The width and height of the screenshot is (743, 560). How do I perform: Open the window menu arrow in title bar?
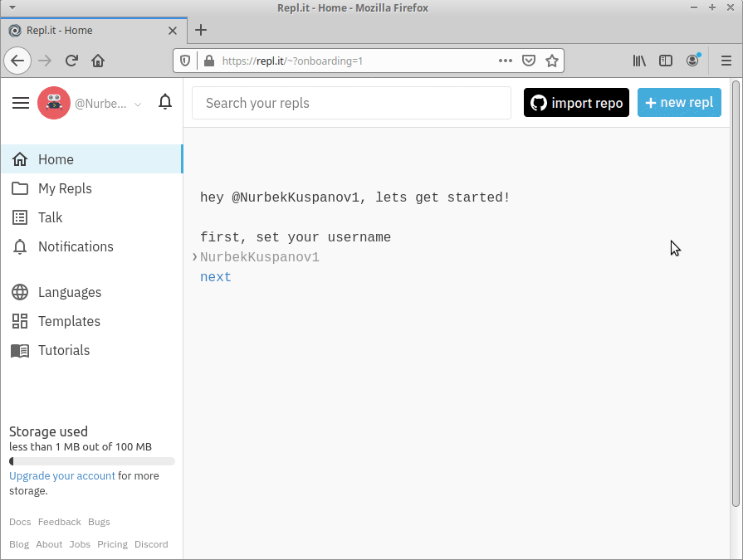click(x=12, y=7)
